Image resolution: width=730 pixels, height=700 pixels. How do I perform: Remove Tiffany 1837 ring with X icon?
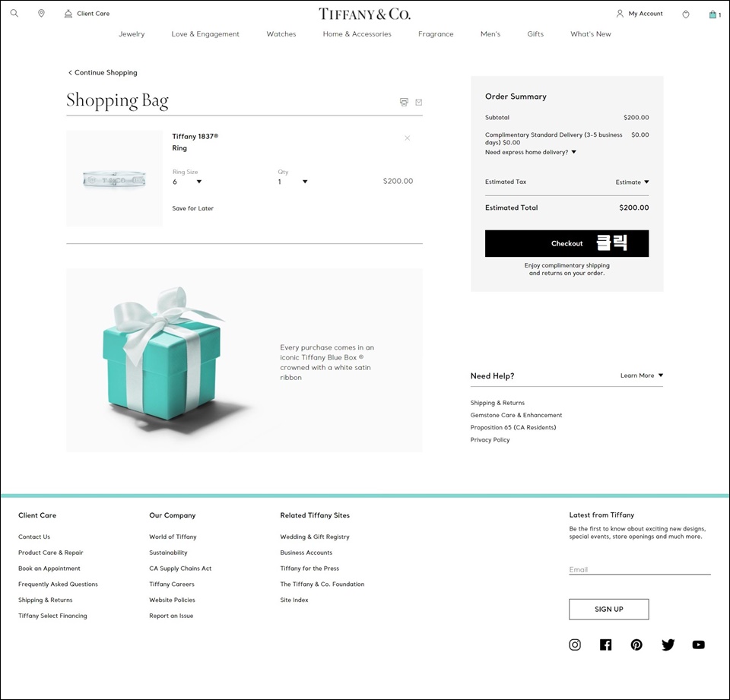(408, 138)
